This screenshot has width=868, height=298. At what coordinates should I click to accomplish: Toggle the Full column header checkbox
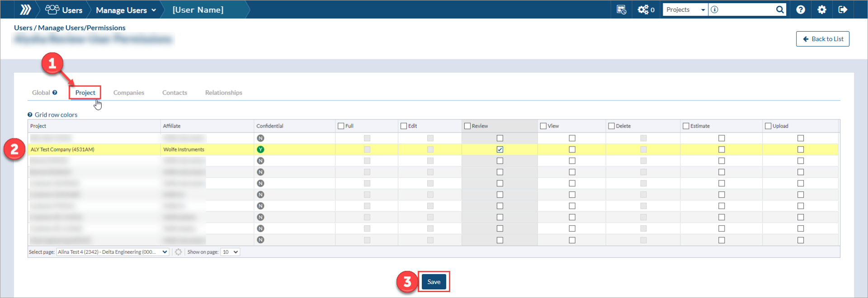[341, 126]
